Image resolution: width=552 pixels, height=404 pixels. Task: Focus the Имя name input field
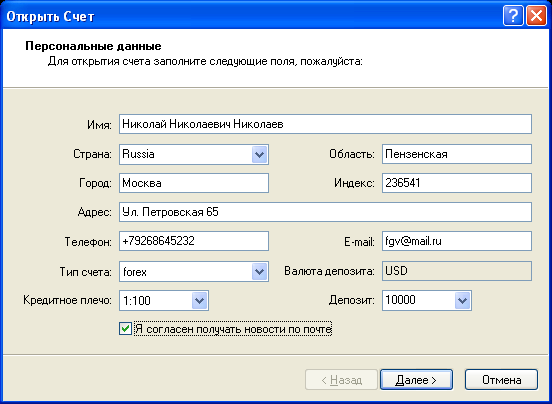point(325,124)
